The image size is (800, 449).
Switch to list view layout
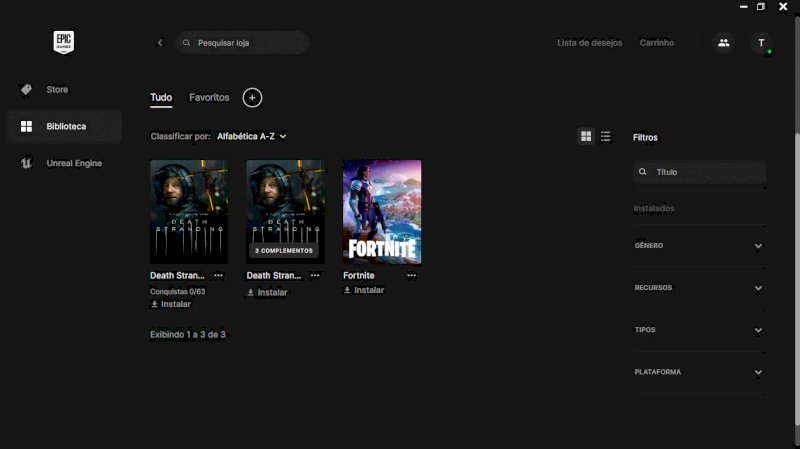[x=606, y=136]
